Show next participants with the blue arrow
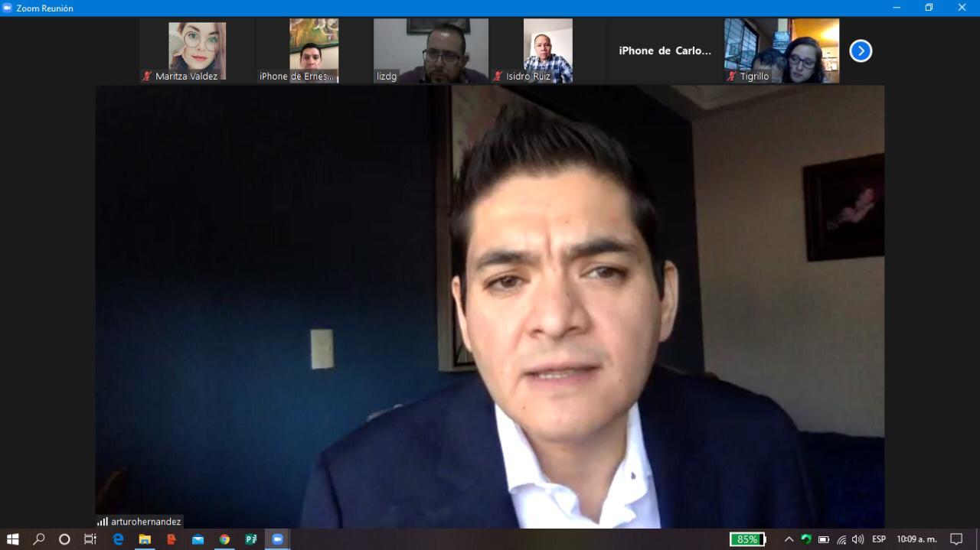 (x=861, y=51)
